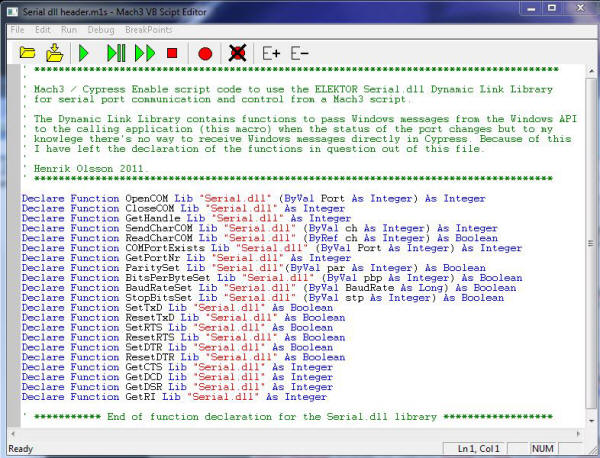Close the Mach3 VB Script Editor
Screen dimensions: 600x458
580,8
